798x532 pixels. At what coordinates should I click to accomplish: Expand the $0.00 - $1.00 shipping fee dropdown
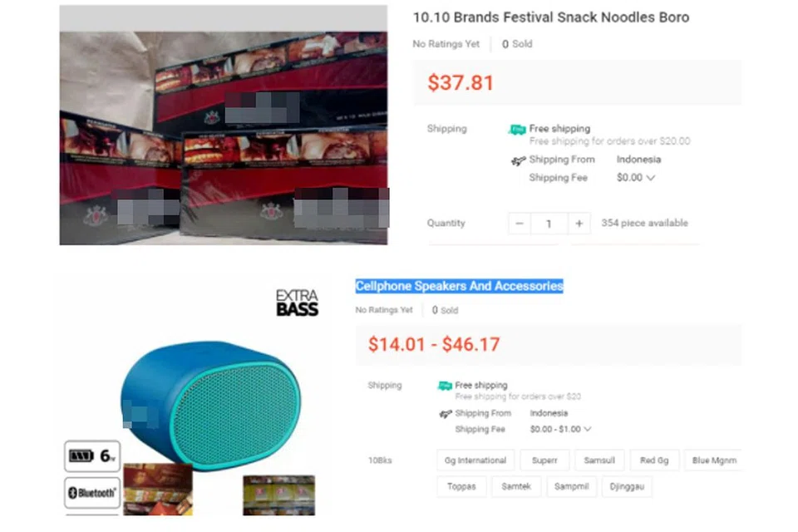pyautogui.click(x=561, y=429)
